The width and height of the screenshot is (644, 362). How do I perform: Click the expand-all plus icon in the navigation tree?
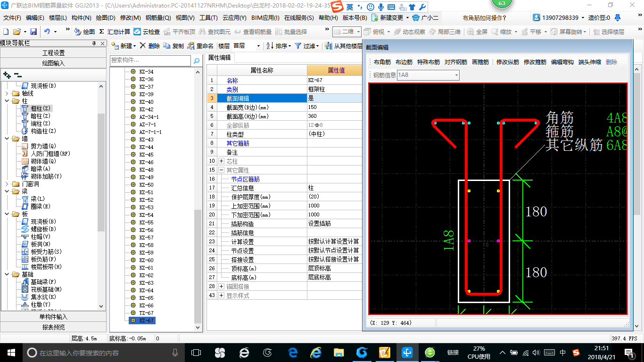[7, 74]
